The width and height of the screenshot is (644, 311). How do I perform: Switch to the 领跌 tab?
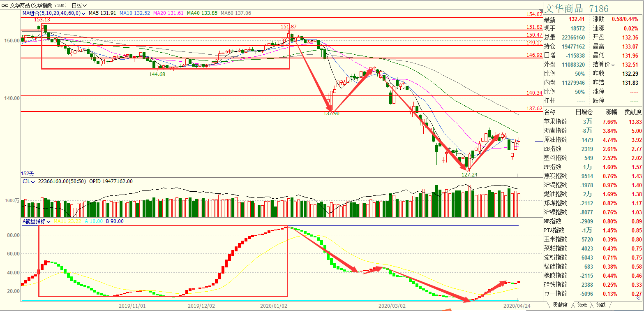[600, 305]
